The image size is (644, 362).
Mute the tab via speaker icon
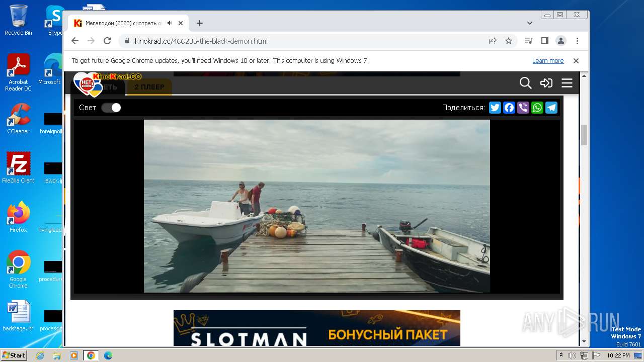tap(170, 23)
